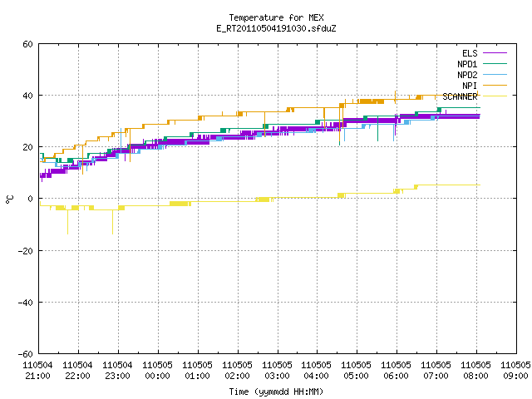The image size is (532, 399).
Task: Click the °C y-axis unit label
Action: click(9, 199)
